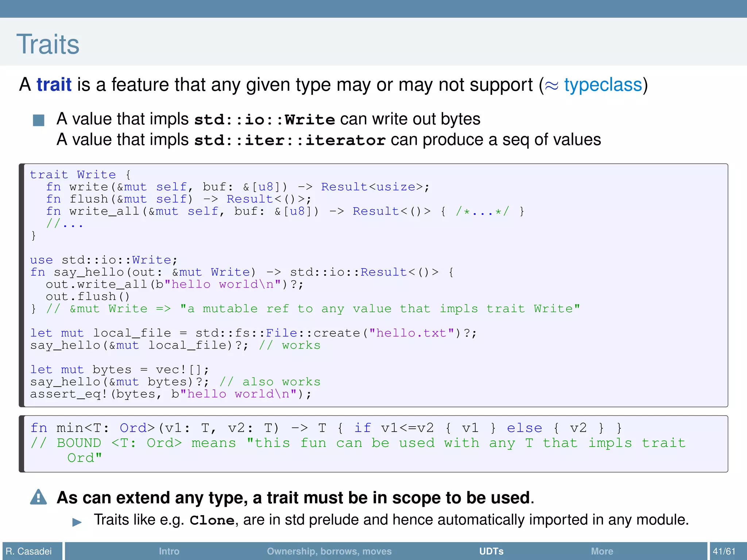Viewport: 747px width, 560px height.
Task: Click the bold blue trait keyword
Action: (54, 85)
